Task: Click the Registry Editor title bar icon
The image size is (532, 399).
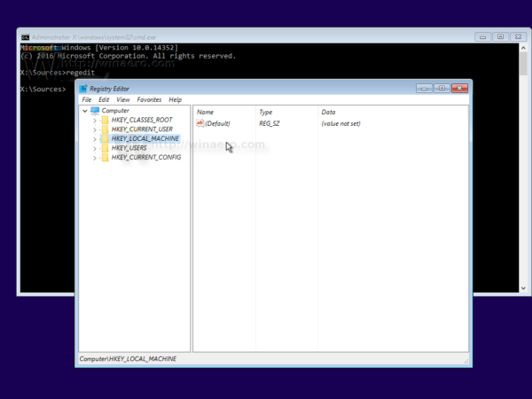Action: (83, 89)
